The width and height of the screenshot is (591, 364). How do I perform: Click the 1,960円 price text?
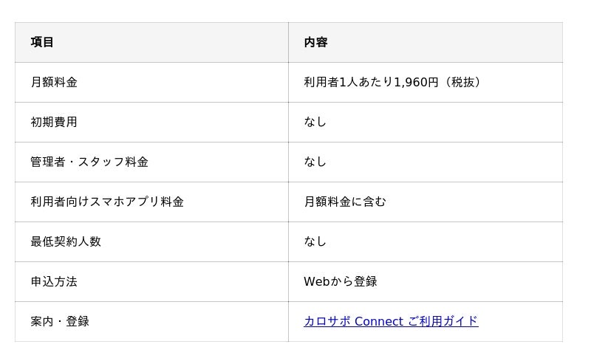pos(416,82)
